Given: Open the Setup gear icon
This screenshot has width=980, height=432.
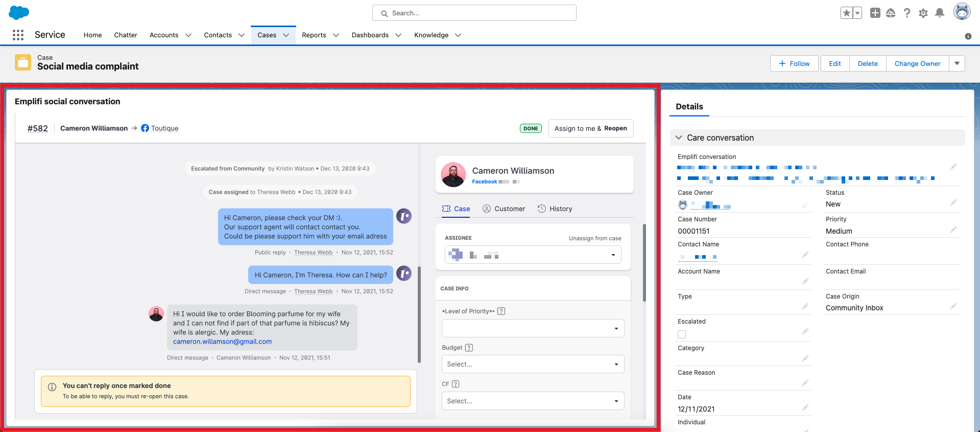Looking at the screenshot, I should pyautogui.click(x=923, y=13).
